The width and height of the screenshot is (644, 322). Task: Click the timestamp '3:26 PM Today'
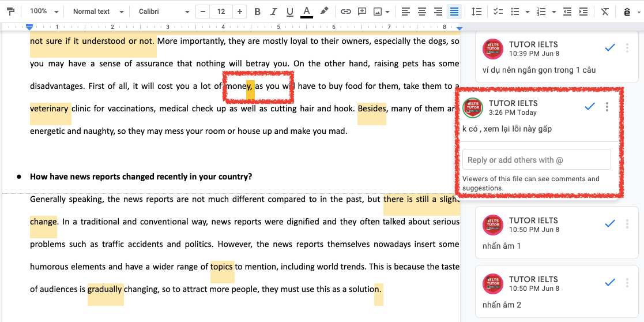(513, 113)
